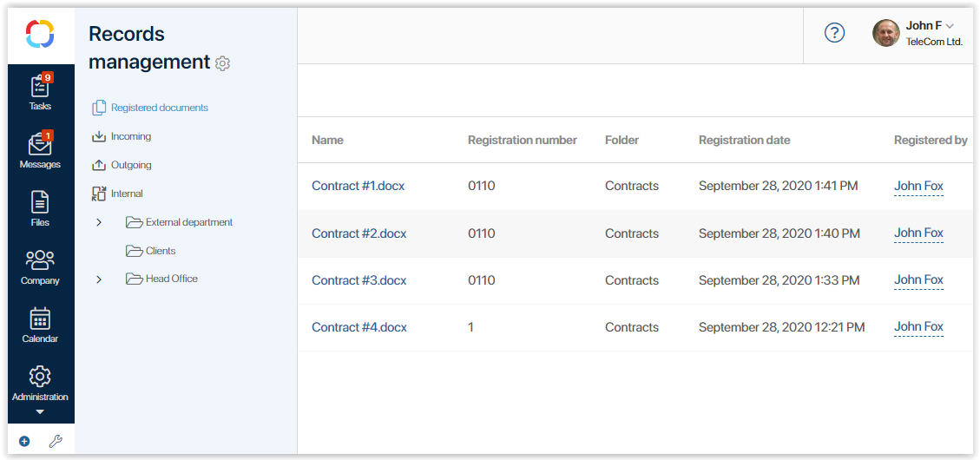
Task: Open the Clients folder
Action: 160,251
